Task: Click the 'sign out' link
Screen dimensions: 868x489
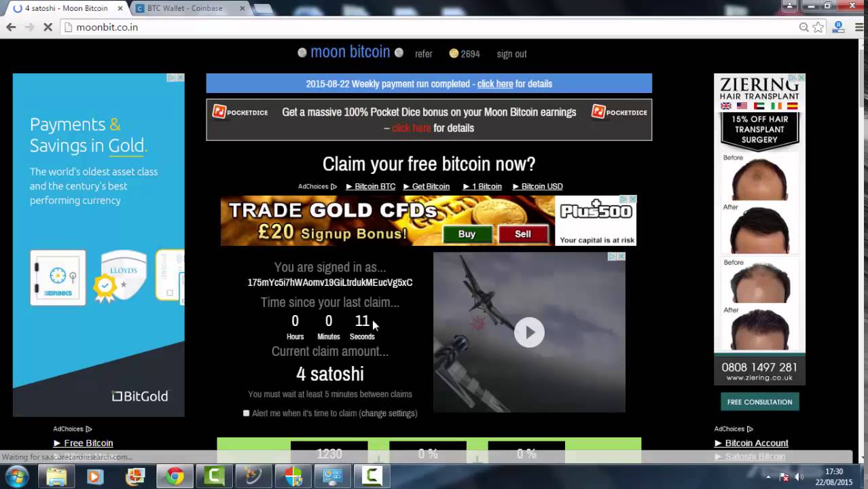Action: [511, 54]
